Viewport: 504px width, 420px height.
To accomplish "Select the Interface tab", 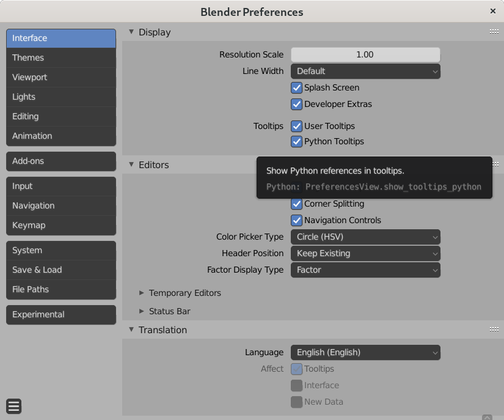I will coord(61,39).
